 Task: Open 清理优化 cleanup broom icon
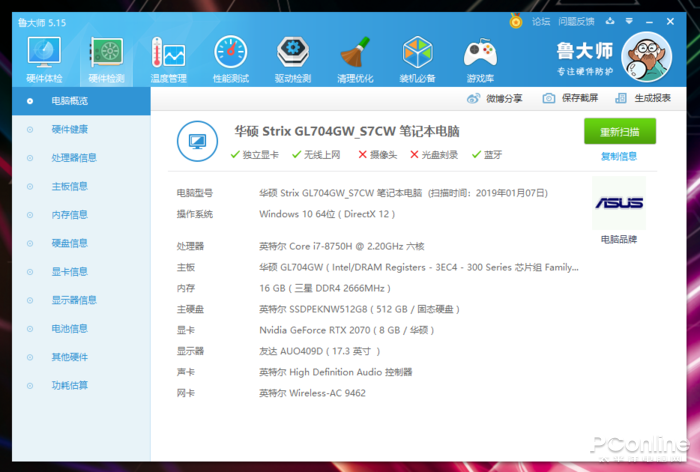click(355, 60)
